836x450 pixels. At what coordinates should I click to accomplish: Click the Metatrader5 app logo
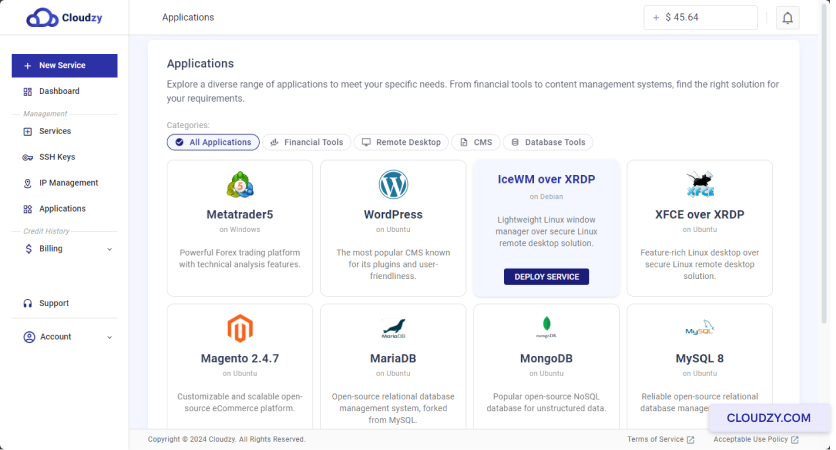pyautogui.click(x=240, y=184)
